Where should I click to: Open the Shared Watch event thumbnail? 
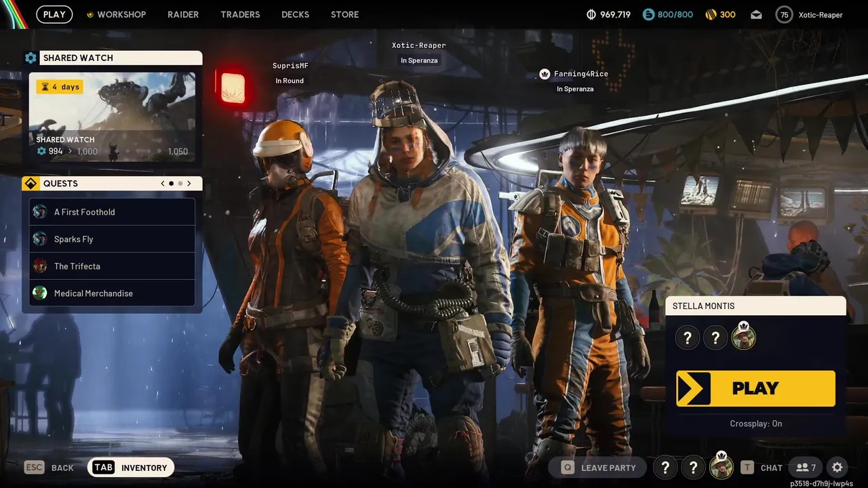[112, 117]
